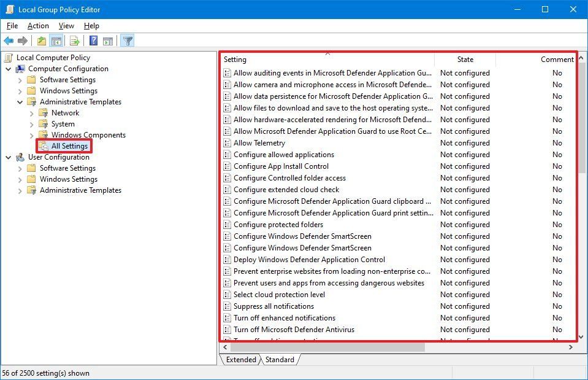Open Help using the question mark icon
Image resolution: width=588 pixels, height=380 pixels.
coord(92,41)
